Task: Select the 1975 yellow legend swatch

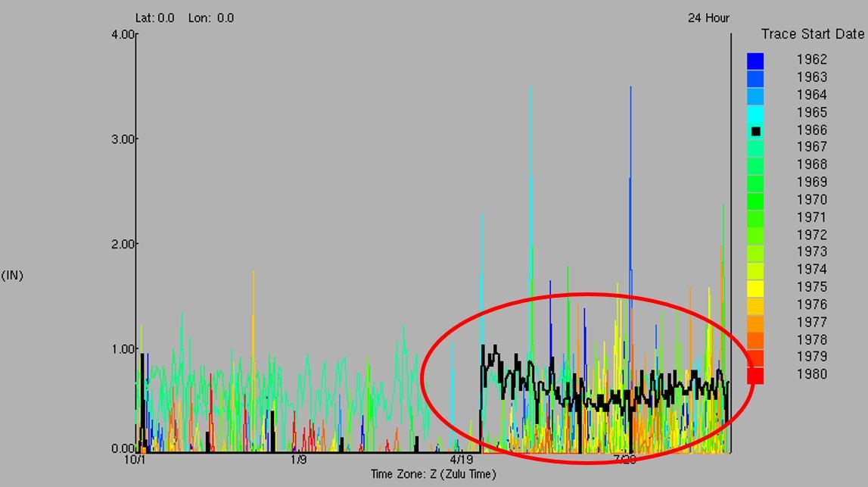Action: 755,289
